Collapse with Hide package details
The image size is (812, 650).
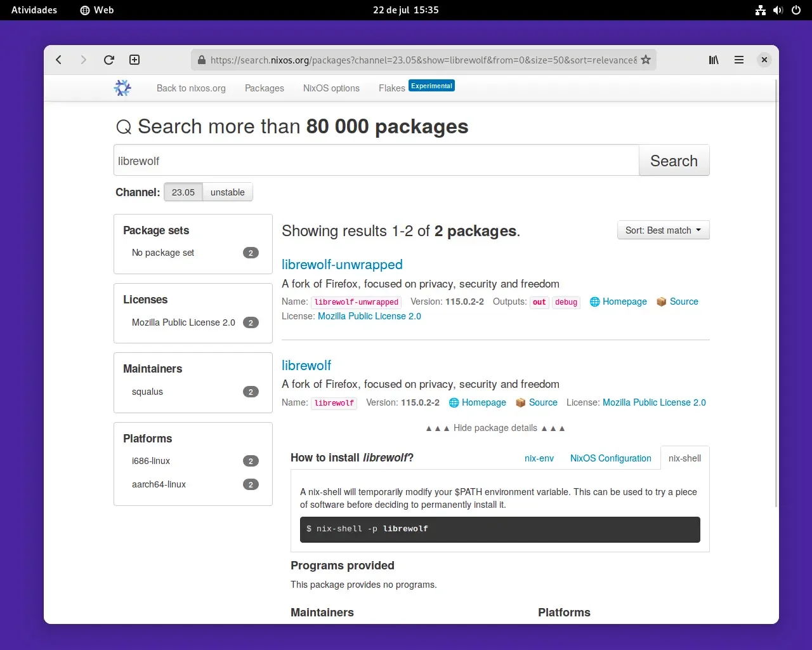click(495, 428)
